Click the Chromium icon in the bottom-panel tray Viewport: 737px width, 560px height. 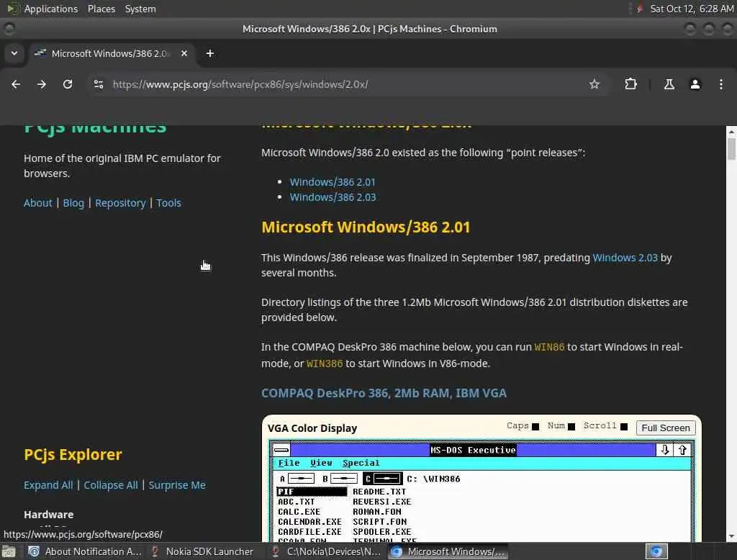(x=656, y=551)
